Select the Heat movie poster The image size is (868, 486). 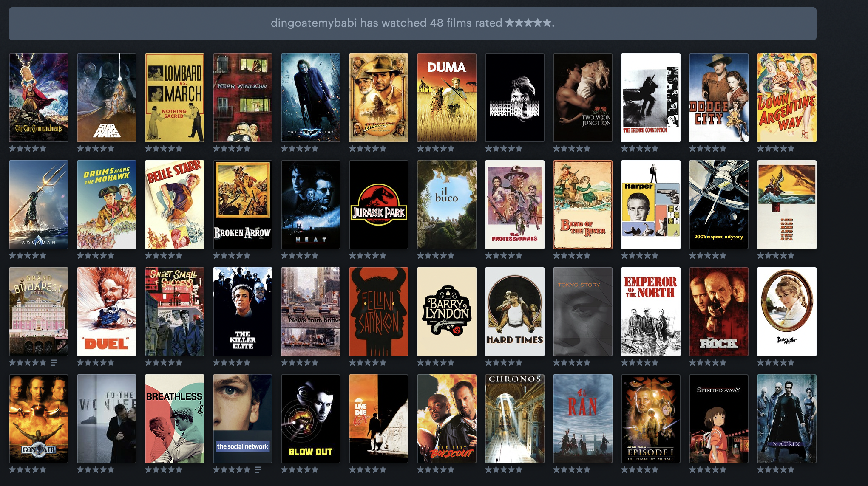coord(311,205)
